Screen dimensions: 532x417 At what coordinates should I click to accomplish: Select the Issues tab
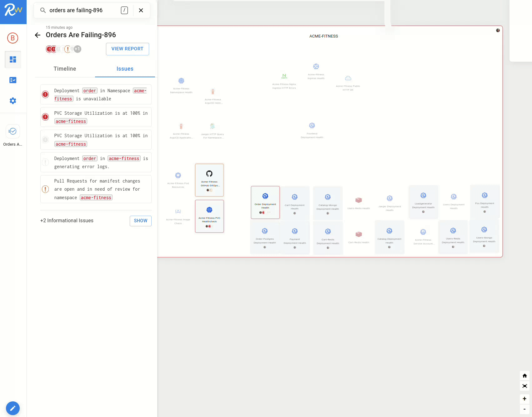(125, 69)
